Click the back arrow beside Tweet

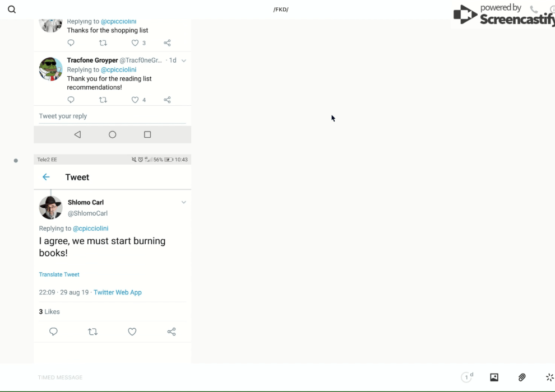46,177
